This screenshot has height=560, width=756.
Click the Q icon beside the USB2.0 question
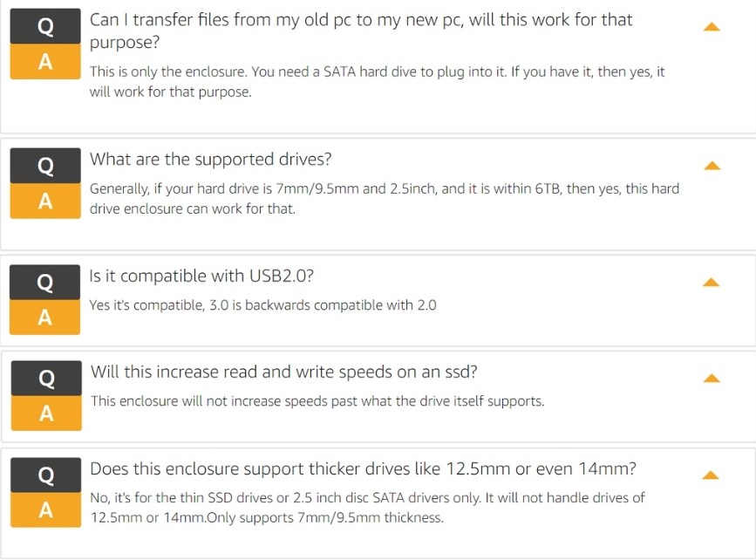pyautogui.click(x=44, y=282)
